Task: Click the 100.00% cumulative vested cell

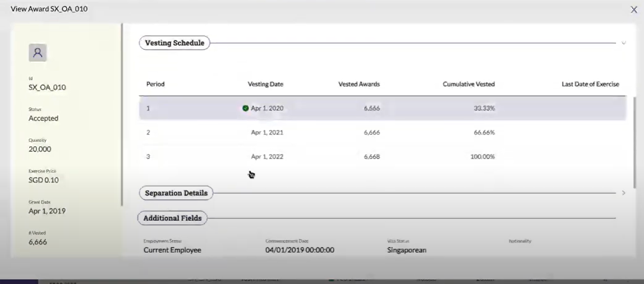Action: pyautogui.click(x=482, y=157)
